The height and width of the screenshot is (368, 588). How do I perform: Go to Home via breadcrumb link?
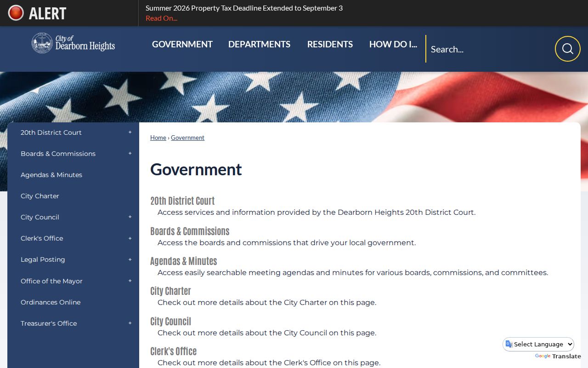pos(158,138)
